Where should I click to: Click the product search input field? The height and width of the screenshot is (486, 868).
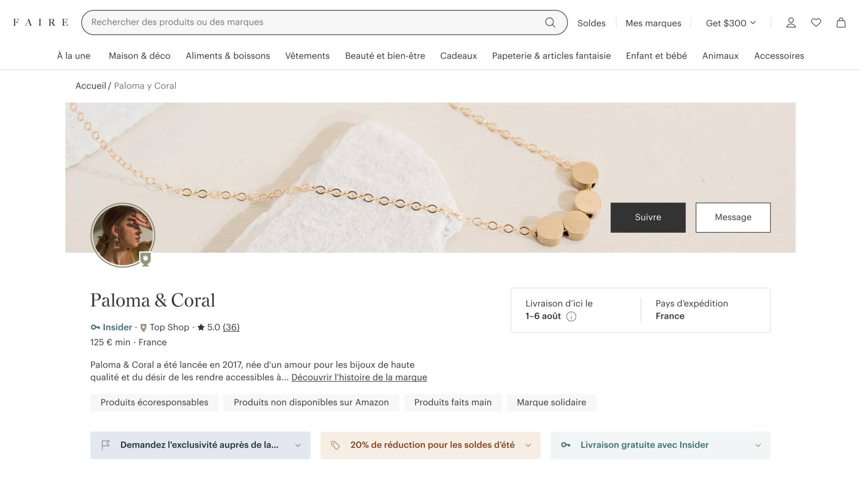(x=314, y=22)
